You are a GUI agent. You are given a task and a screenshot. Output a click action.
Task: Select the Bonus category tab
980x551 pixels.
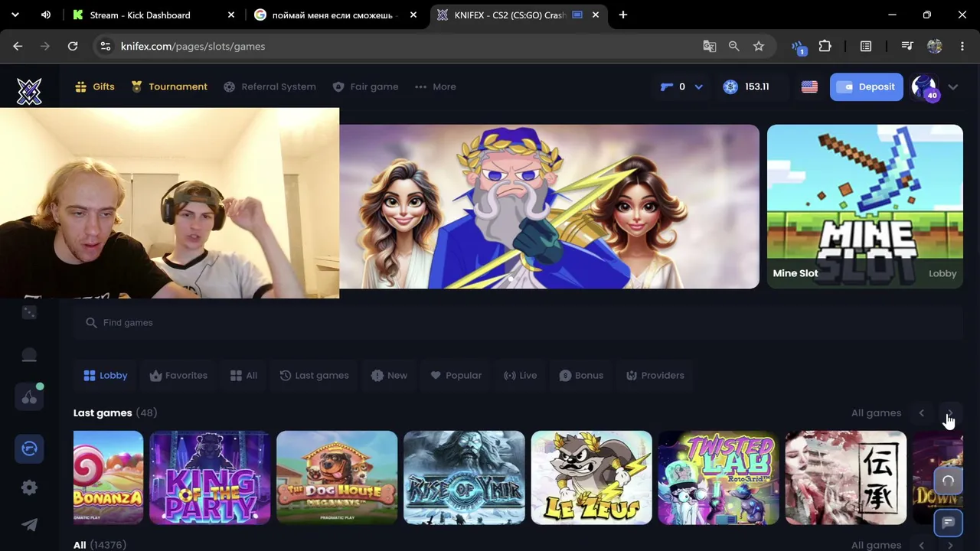pyautogui.click(x=581, y=375)
